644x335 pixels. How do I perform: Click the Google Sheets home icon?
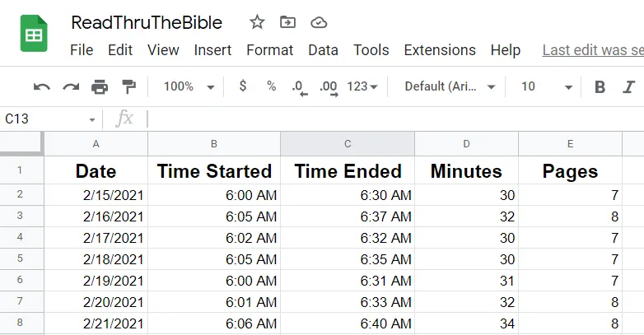click(34, 35)
